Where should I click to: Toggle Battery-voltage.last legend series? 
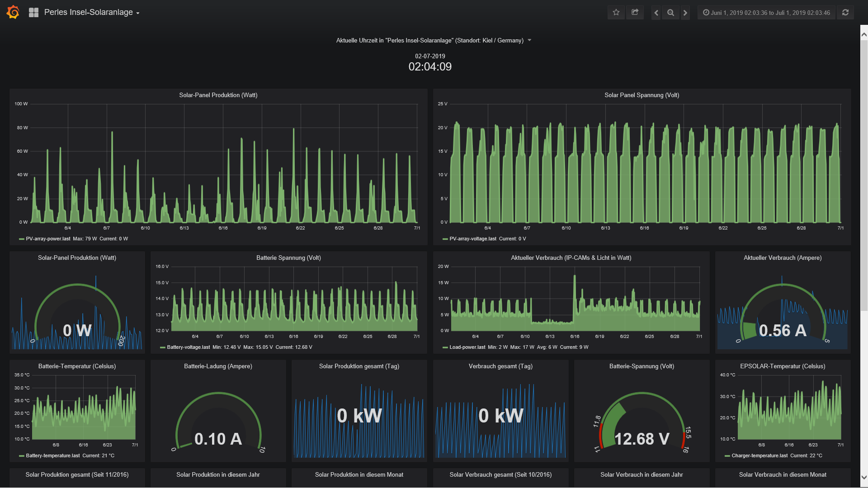pos(188,347)
